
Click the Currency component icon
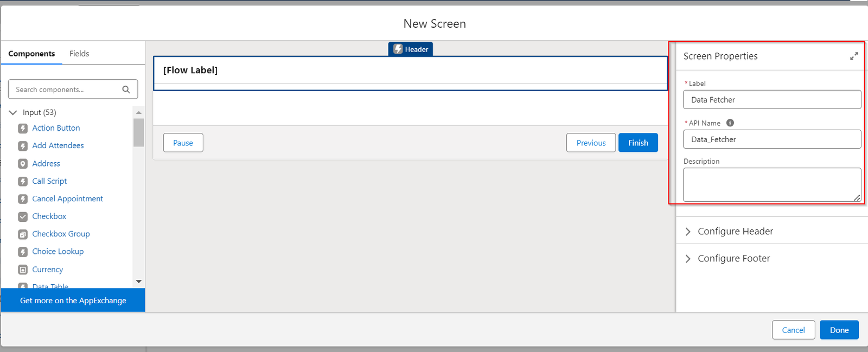23,270
